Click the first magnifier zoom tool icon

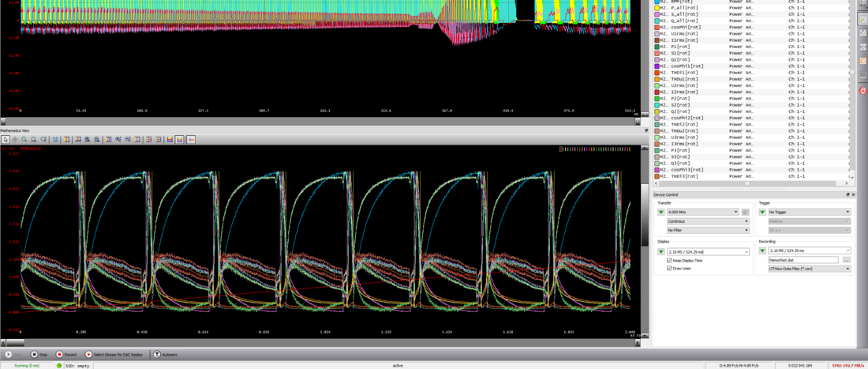tap(24, 139)
